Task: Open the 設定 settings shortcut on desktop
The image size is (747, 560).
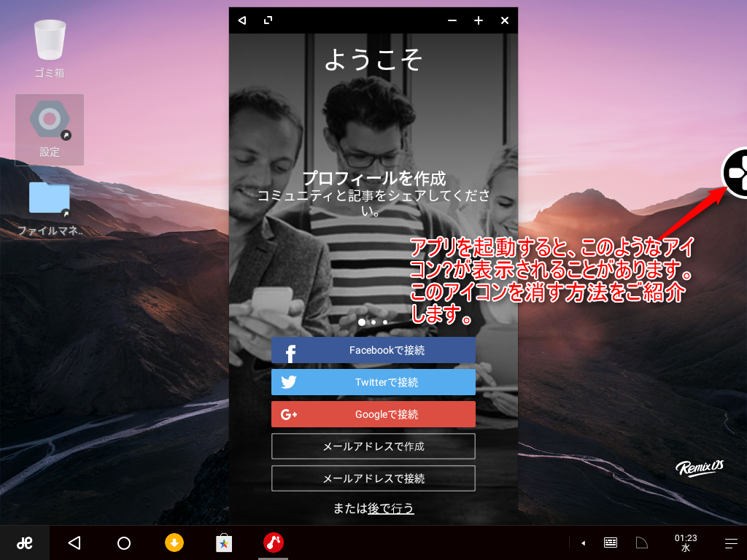Action: [50, 130]
